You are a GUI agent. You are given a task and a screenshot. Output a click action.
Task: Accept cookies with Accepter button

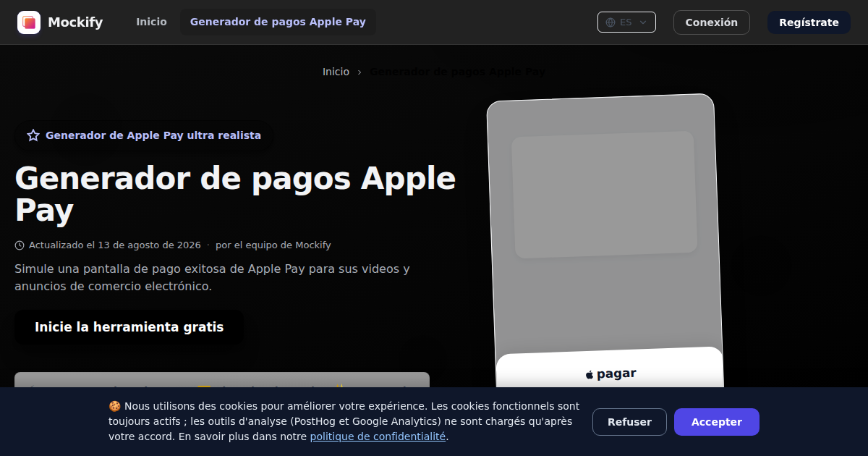point(717,422)
